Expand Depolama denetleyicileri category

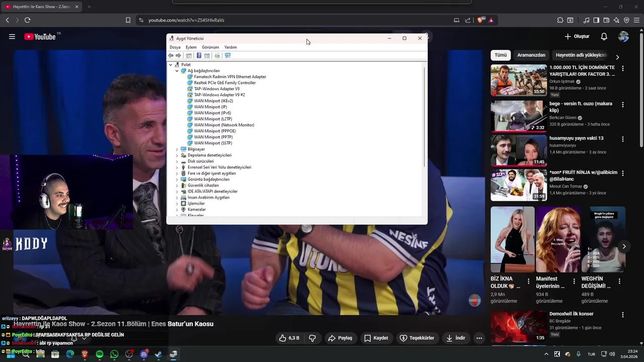click(x=177, y=155)
